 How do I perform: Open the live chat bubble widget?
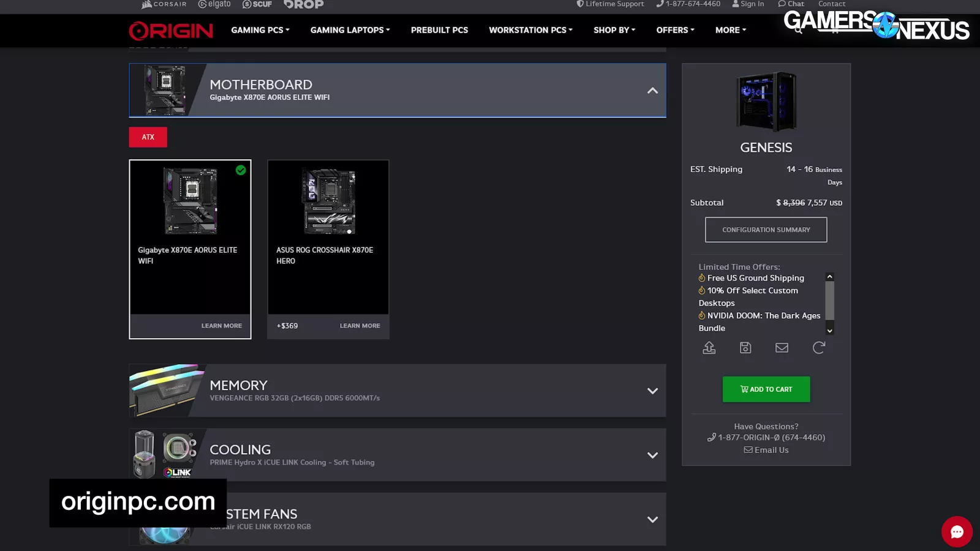pyautogui.click(x=956, y=531)
